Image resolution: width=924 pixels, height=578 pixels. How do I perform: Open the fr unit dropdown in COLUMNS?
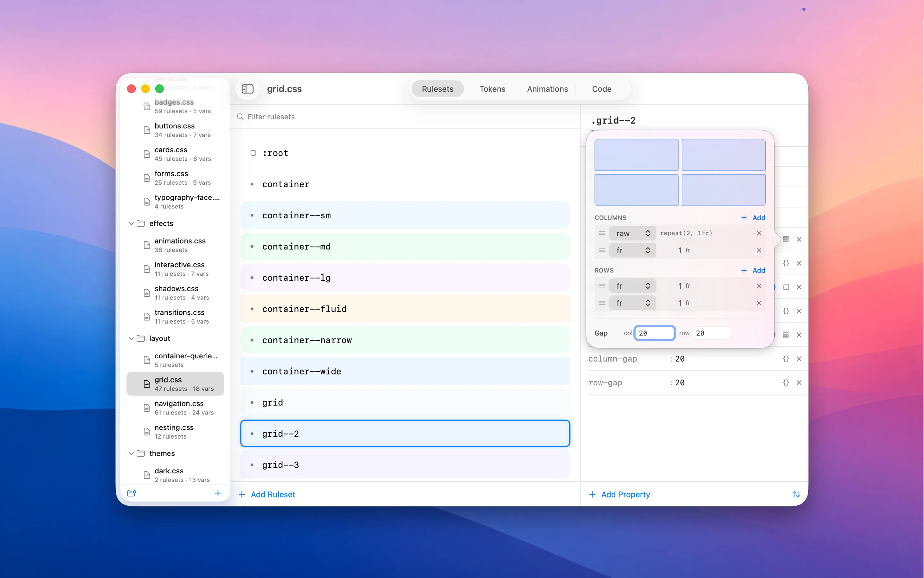[x=633, y=250]
